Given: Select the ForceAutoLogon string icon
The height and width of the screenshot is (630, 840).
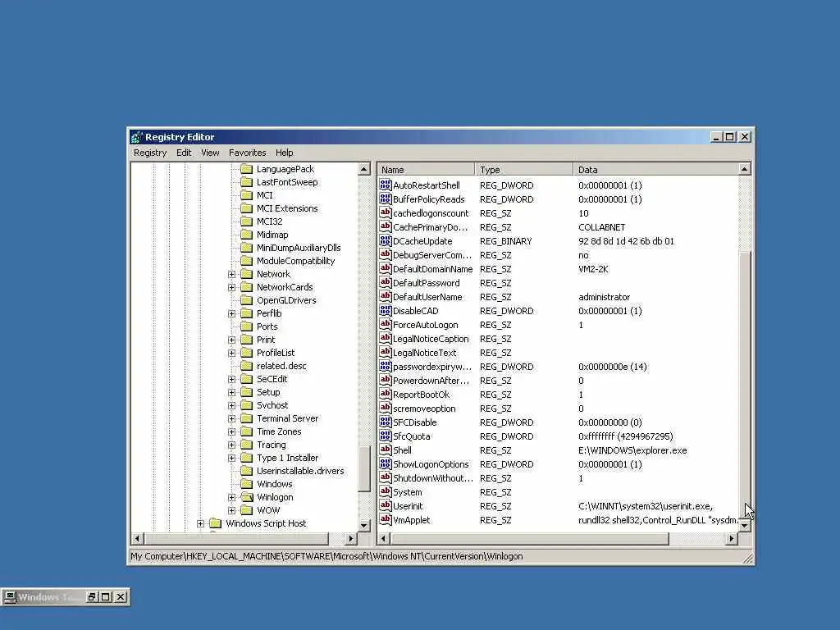Looking at the screenshot, I should coord(386,324).
